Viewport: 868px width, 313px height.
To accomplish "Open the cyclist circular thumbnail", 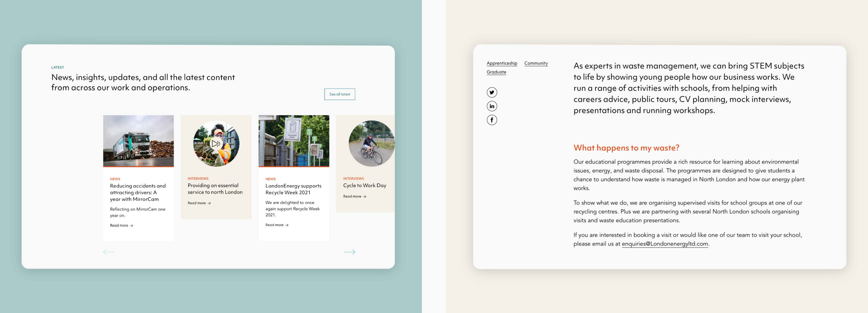I will (371, 143).
